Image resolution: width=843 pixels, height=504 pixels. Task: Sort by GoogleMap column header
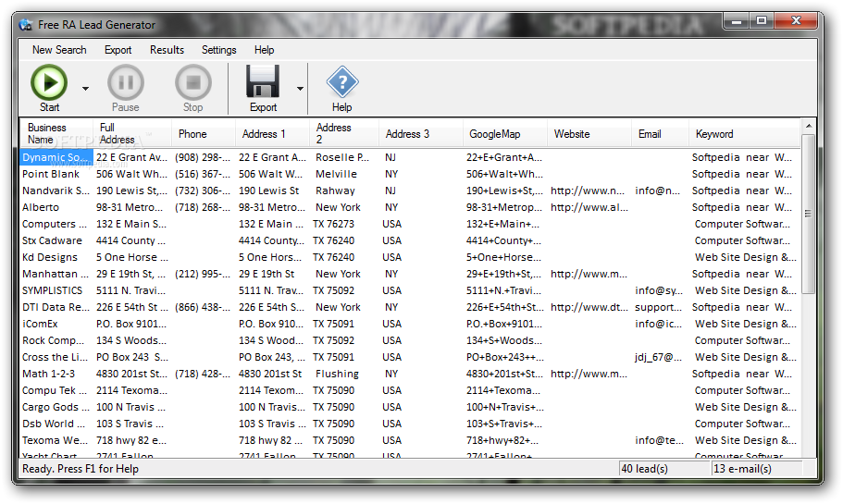[505, 133]
